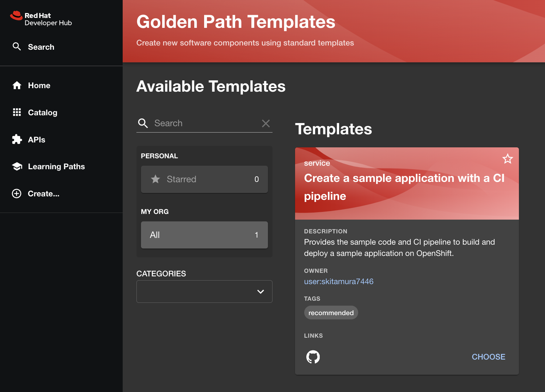The height and width of the screenshot is (392, 545).
Task: Click the Learning Paths graduation cap icon
Action: click(x=17, y=166)
